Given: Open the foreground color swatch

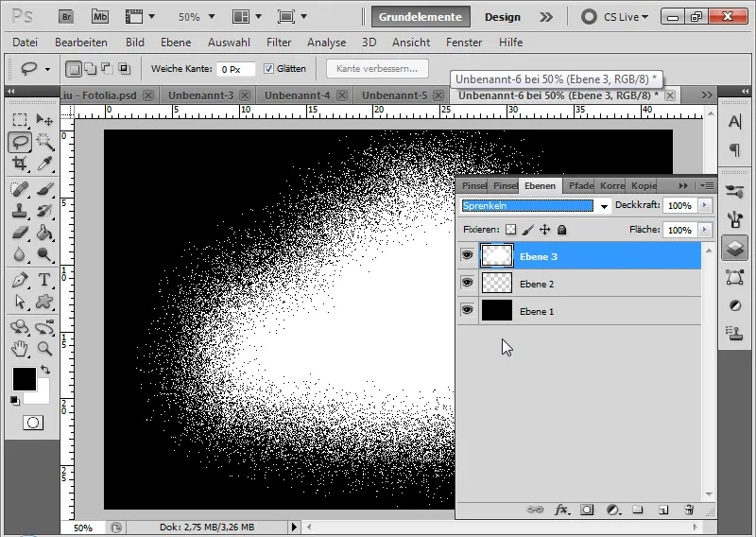Looking at the screenshot, I should pyautogui.click(x=25, y=379).
